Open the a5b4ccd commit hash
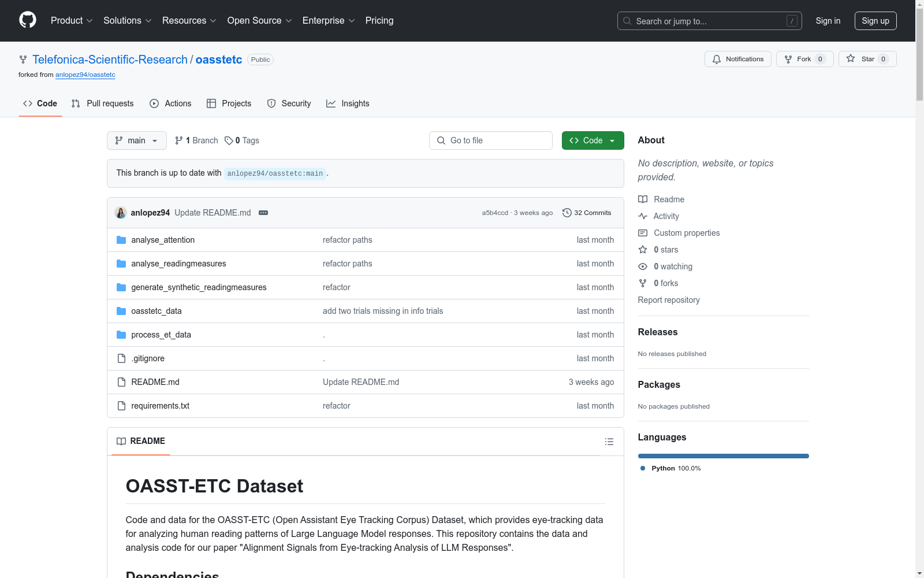This screenshot has height=578, width=924. [x=495, y=213]
